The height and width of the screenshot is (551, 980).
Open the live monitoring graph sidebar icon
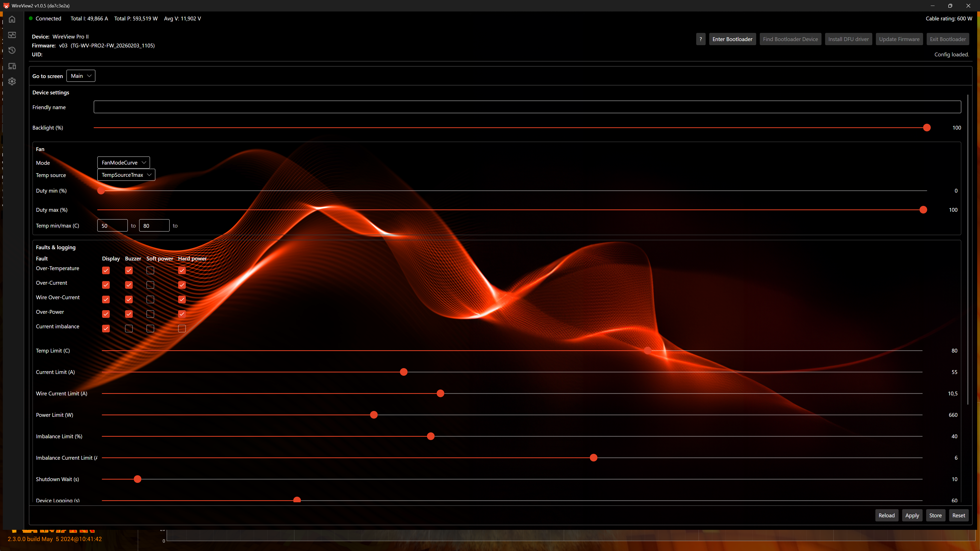(12, 35)
